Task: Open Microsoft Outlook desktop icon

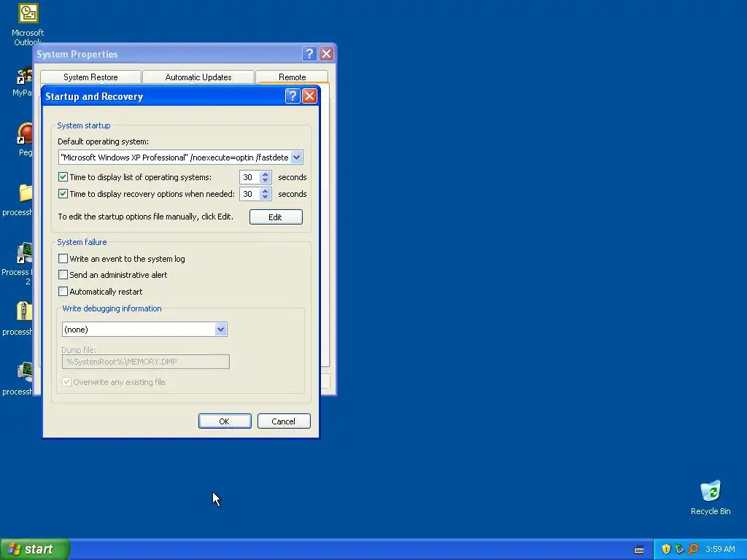Action: pos(28,13)
